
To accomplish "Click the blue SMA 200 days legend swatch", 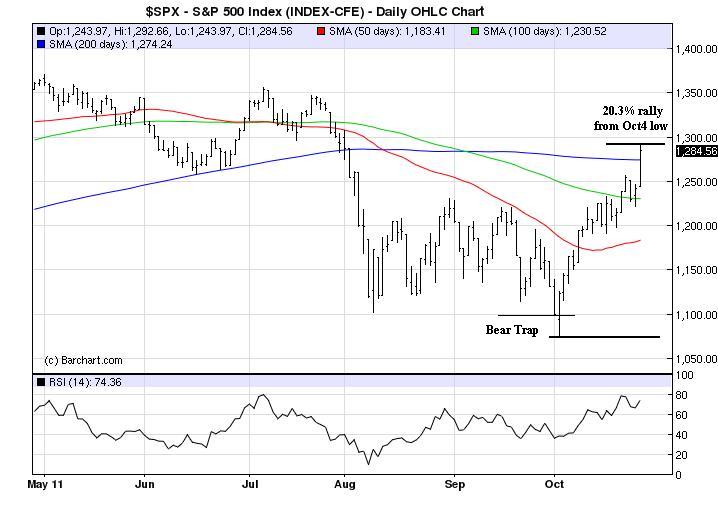I will pyautogui.click(x=39, y=44).
